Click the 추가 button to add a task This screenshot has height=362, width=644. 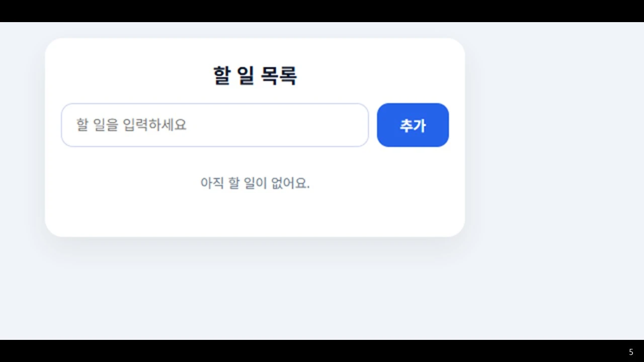pyautogui.click(x=413, y=125)
